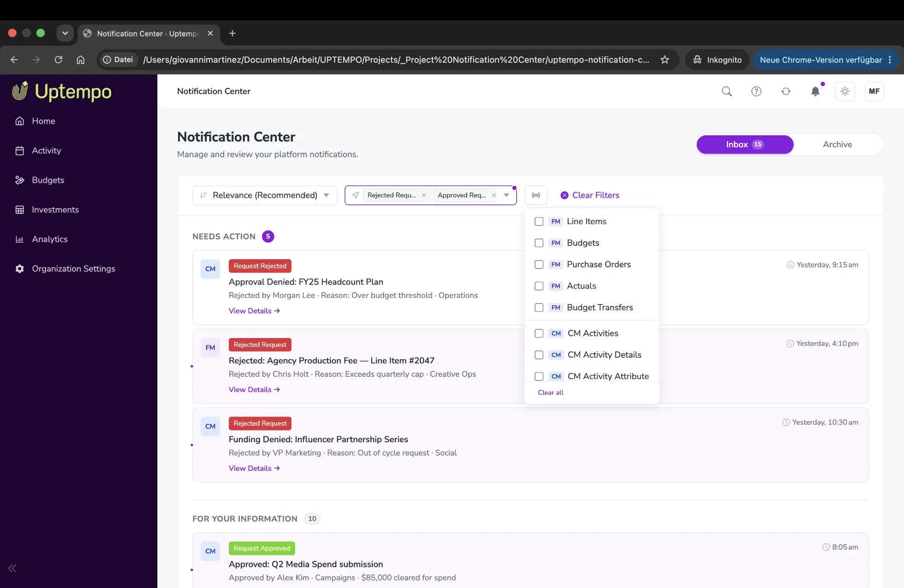
Task: Click 'Yesterday, 4:10 pm' timestamp
Action: [827, 344]
